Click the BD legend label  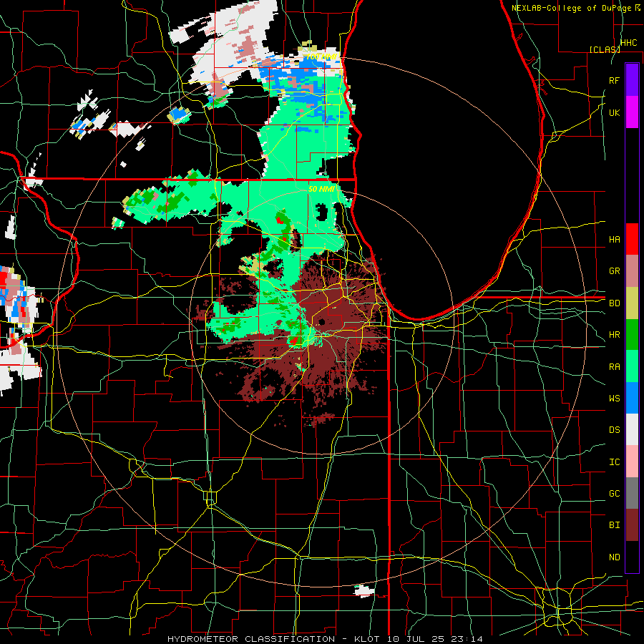point(615,303)
